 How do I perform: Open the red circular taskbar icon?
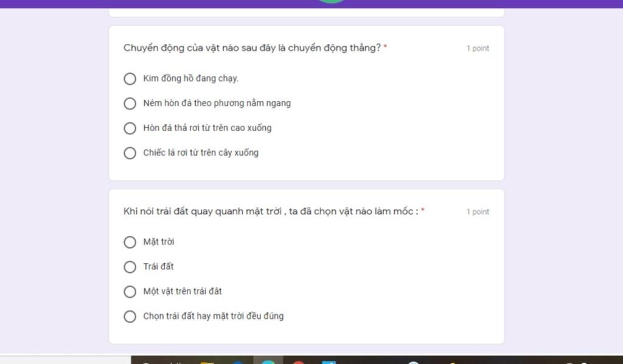[x=299, y=362]
